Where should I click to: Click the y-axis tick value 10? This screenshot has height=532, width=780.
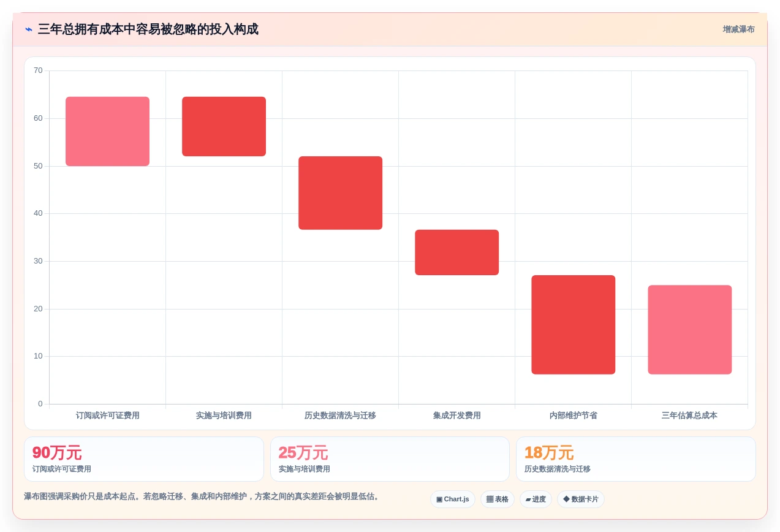[x=38, y=356]
